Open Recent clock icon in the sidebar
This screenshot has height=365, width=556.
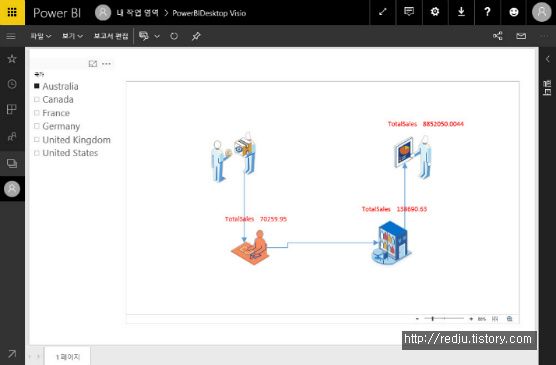click(12, 84)
